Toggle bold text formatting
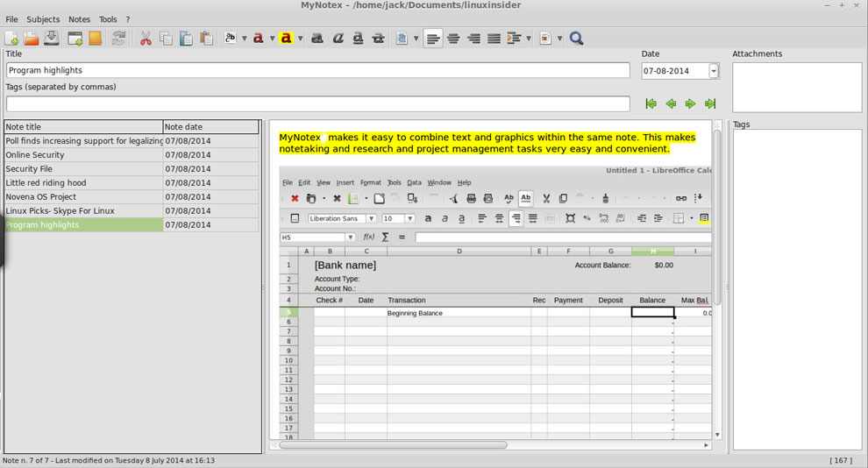 [x=317, y=39]
